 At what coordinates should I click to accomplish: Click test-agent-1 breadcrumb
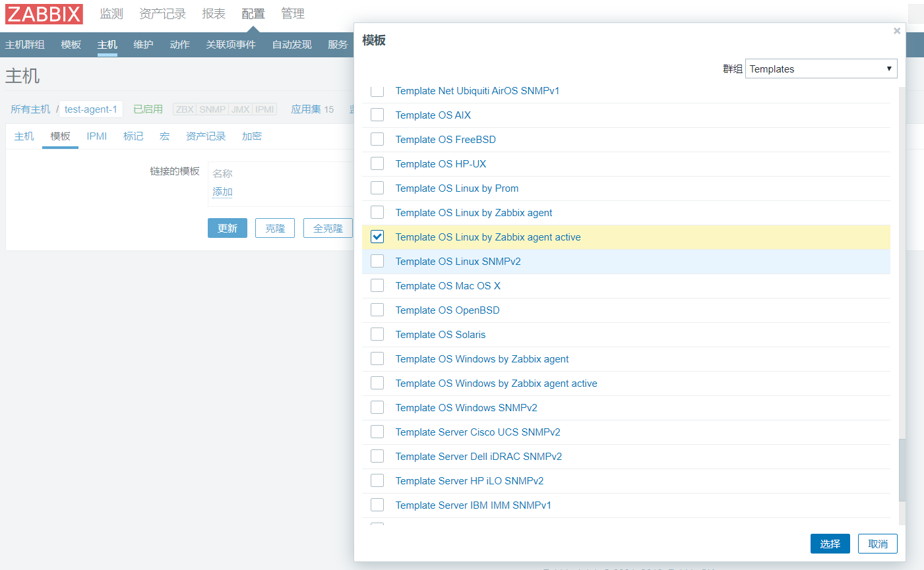click(91, 109)
